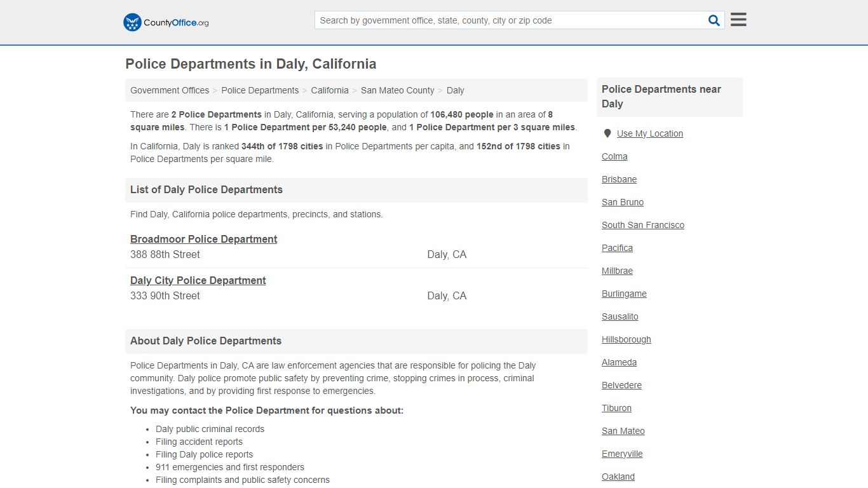Open the Pacifica link
Viewport: 868px width, 488px height.
pos(618,248)
